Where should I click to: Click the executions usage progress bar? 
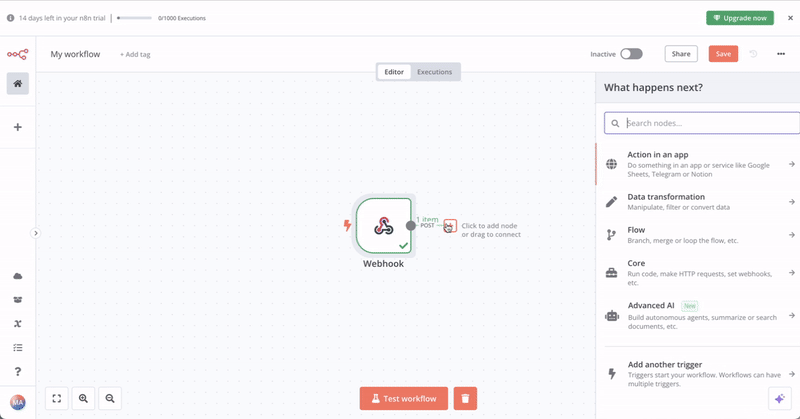point(135,18)
